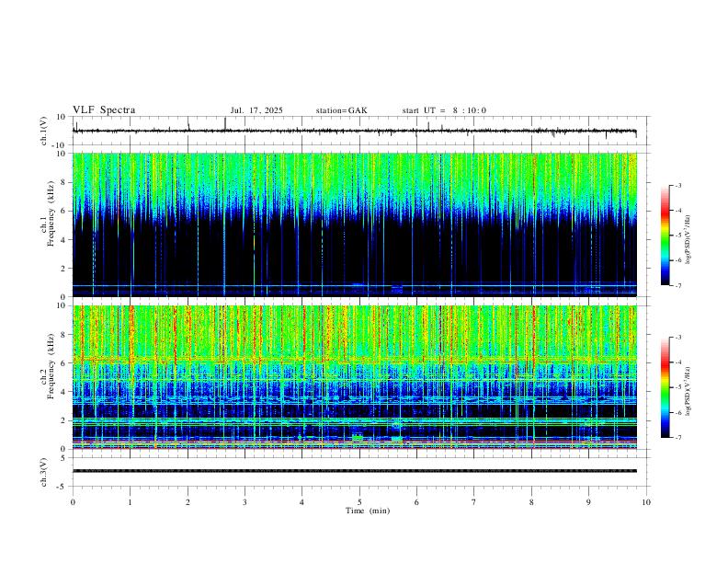This screenshot has width=728, height=563.
Task: Click the '-3' label on the ch.1 colorbar
Action: click(x=677, y=185)
